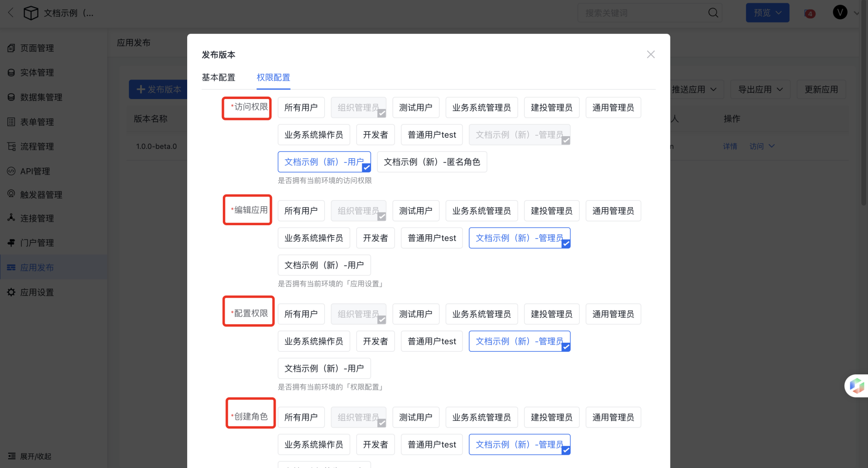Switch to the 基本配置 tab
The image size is (868, 468).
(218, 77)
